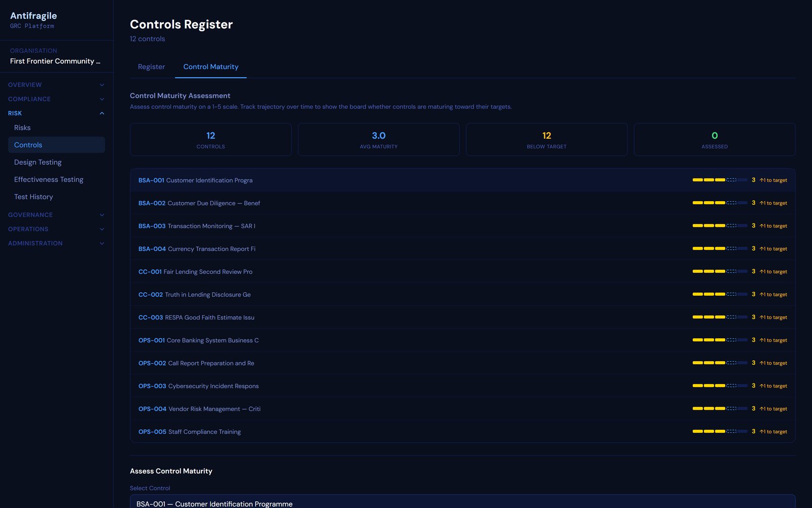Screen dimensions: 812x508
Task: Expand the Administration section chevron
Action: tap(102, 243)
